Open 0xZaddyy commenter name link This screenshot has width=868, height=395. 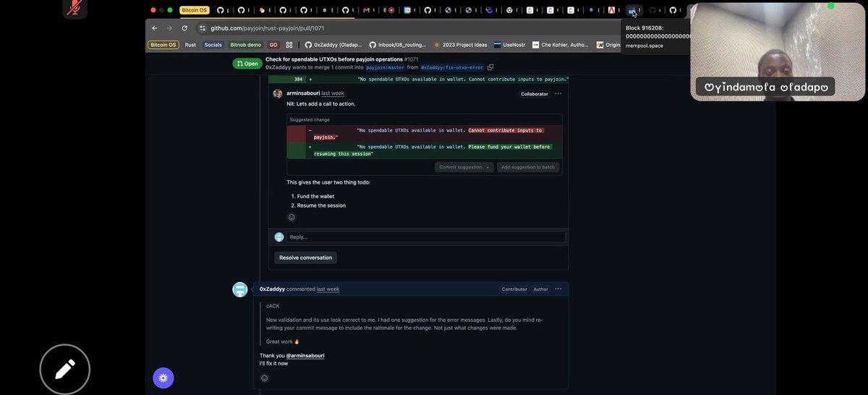pos(272,289)
